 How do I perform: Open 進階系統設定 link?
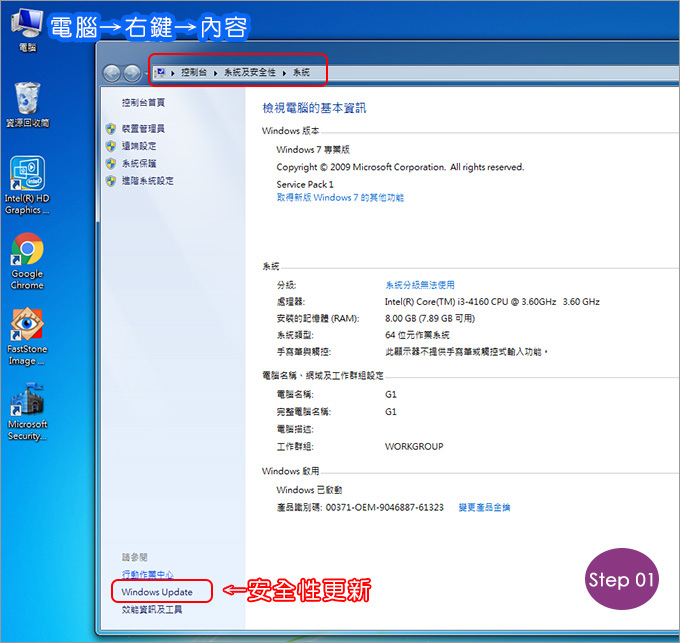147,181
